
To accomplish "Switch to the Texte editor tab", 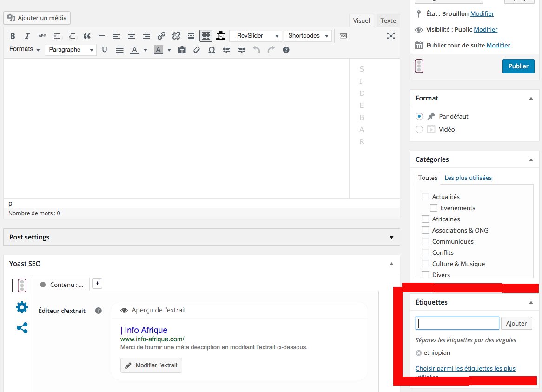I will tap(388, 20).
